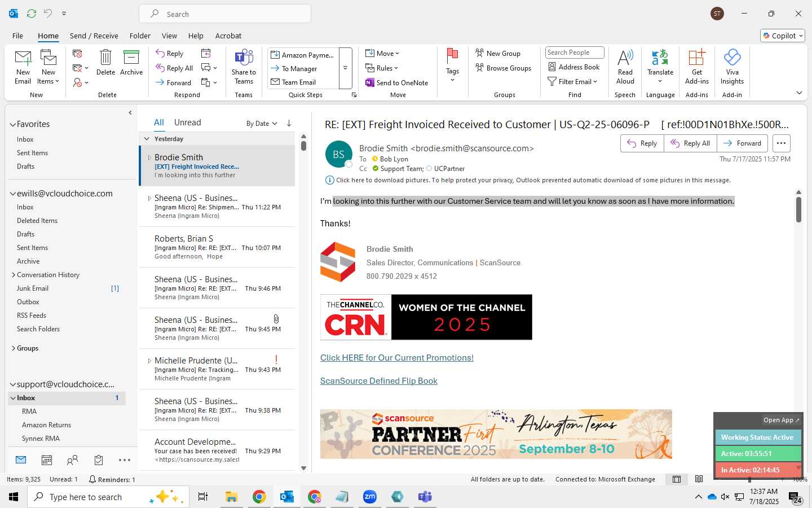Viewport: 812px width, 508px height.
Task: Open the Folder tab
Action: [x=140, y=36]
